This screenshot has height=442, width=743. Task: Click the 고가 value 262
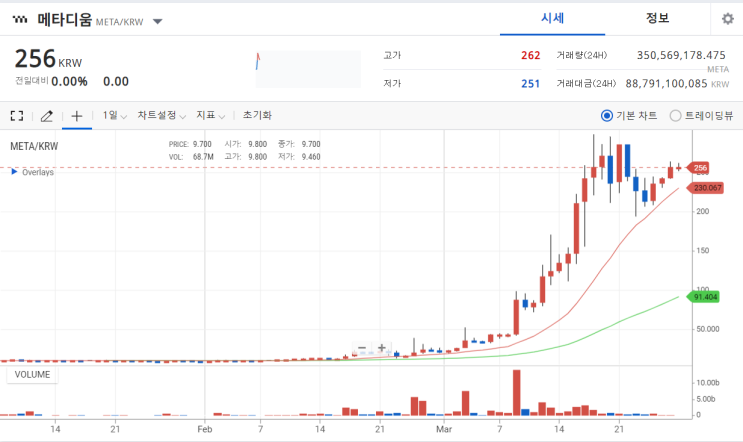tap(531, 55)
